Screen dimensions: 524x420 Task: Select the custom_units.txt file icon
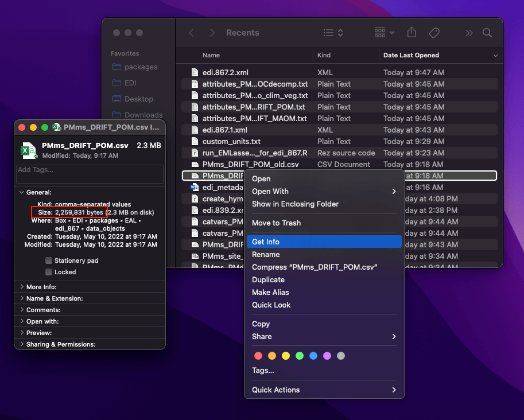coord(195,141)
